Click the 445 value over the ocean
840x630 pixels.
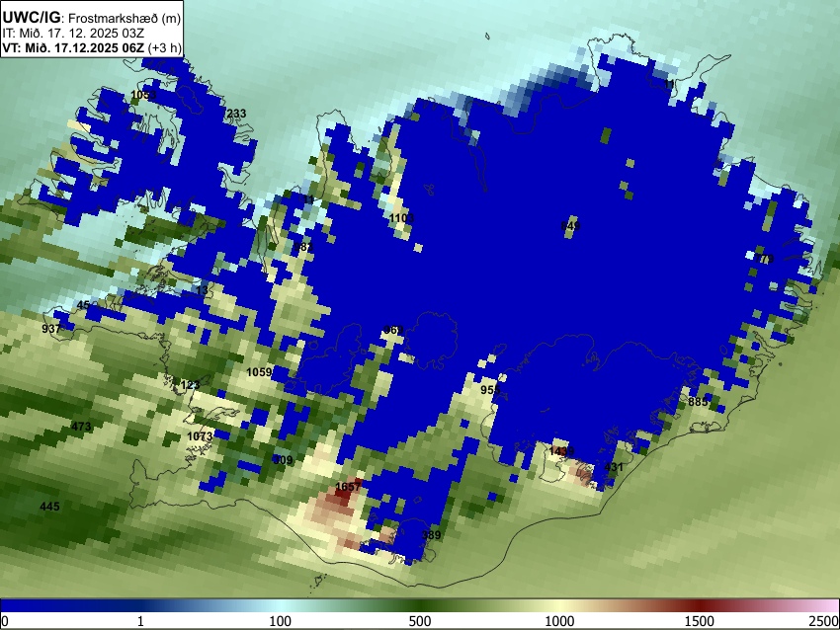coord(49,507)
